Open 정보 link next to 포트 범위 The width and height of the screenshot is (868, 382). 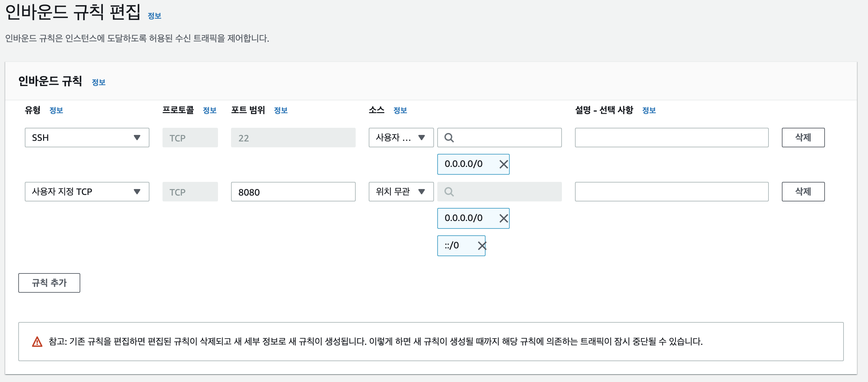[281, 110]
